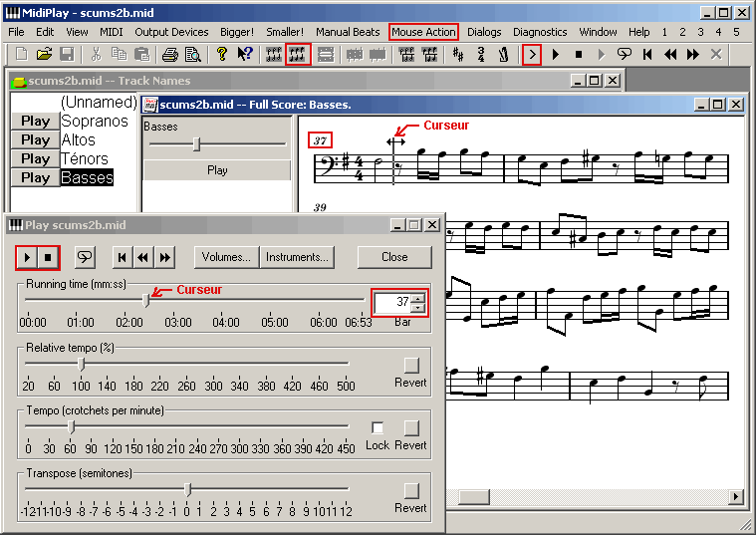Click Play under Basses volume slider
Viewport: 756px width, 535px height.
tap(217, 170)
